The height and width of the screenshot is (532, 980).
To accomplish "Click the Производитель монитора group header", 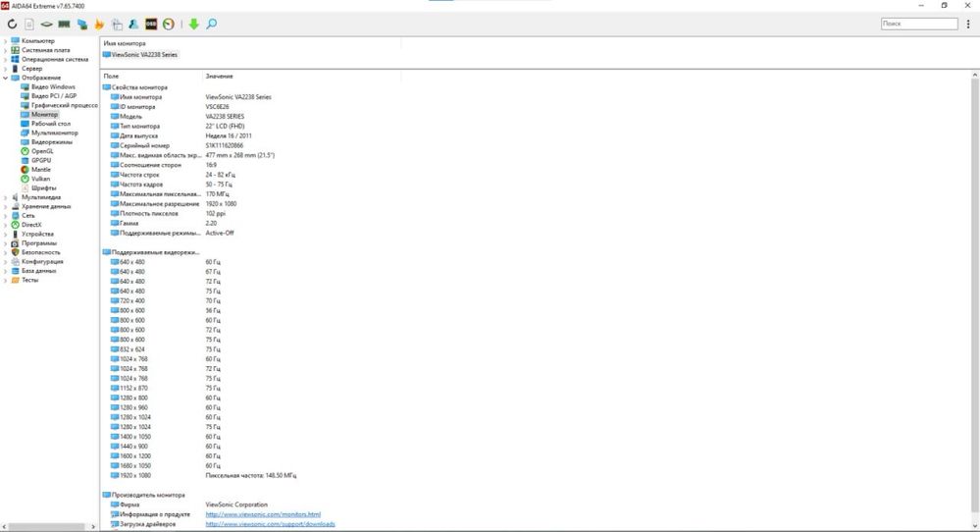I will 144,495.
